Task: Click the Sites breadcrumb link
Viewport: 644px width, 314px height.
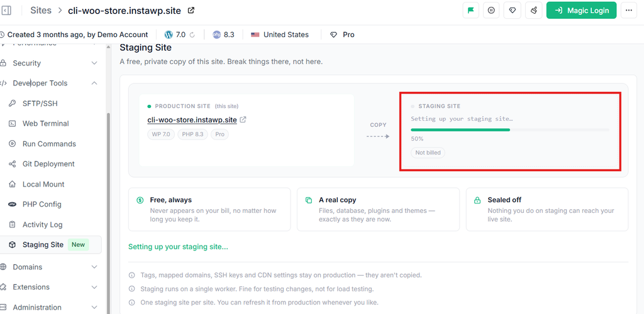Action: click(41, 10)
